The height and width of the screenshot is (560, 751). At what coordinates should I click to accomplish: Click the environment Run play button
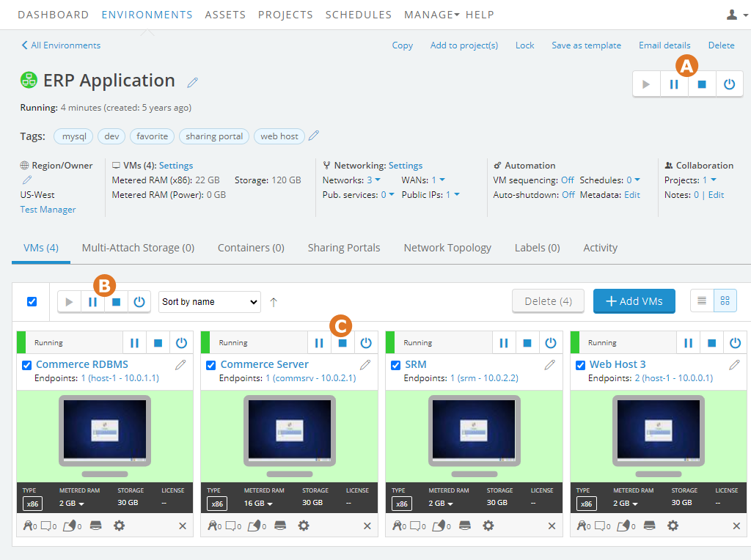point(646,84)
